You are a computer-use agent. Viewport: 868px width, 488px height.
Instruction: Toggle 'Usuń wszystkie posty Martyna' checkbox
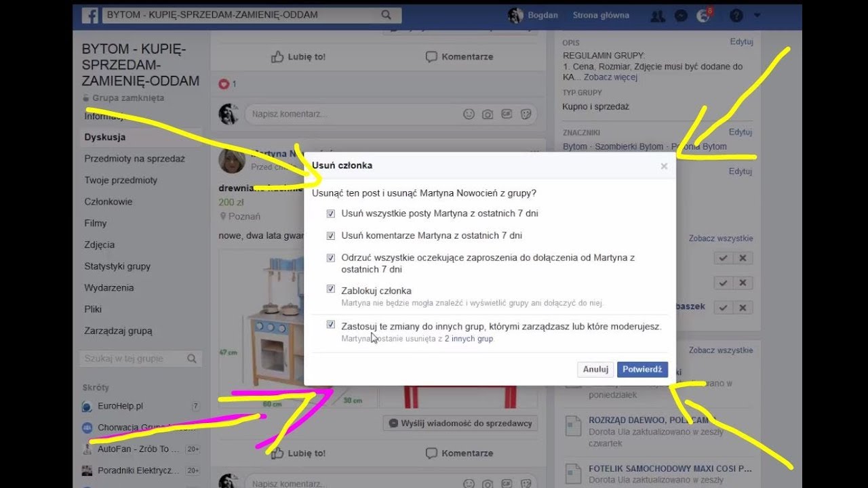tap(331, 213)
